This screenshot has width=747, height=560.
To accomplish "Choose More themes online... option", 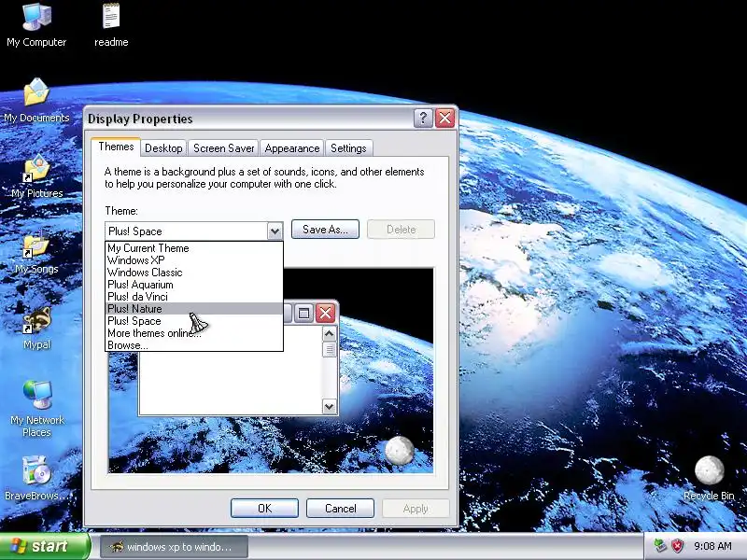I will 194,333.
